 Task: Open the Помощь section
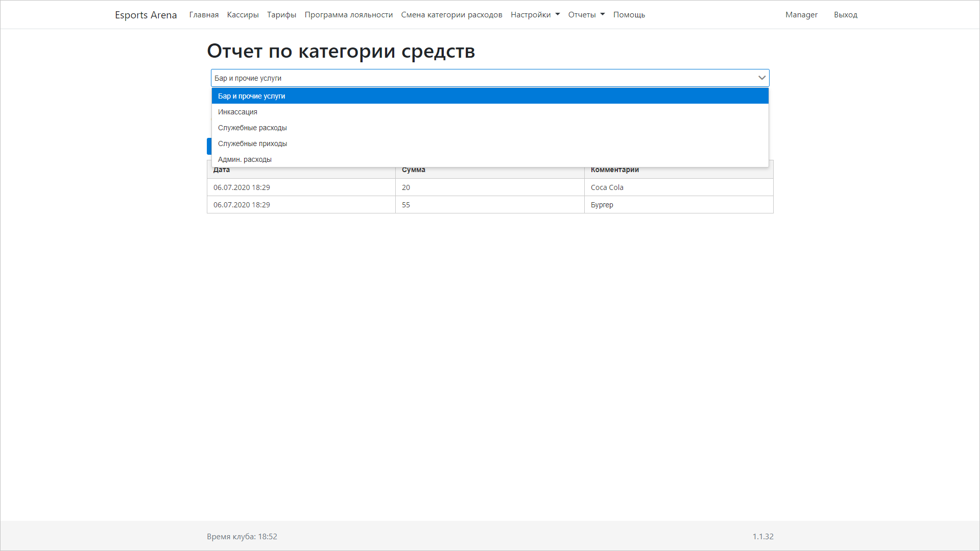click(629, 14)
